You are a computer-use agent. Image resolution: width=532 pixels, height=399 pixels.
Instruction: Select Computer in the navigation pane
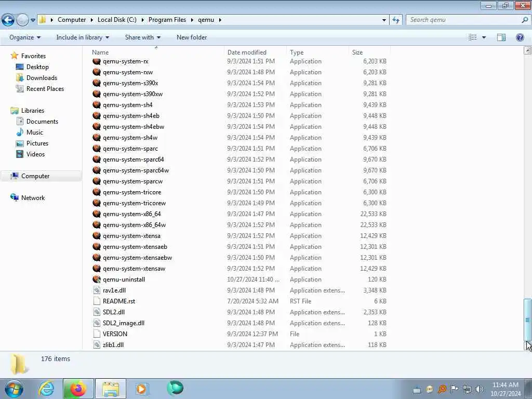pyautogui.click(x=35, y=176)
